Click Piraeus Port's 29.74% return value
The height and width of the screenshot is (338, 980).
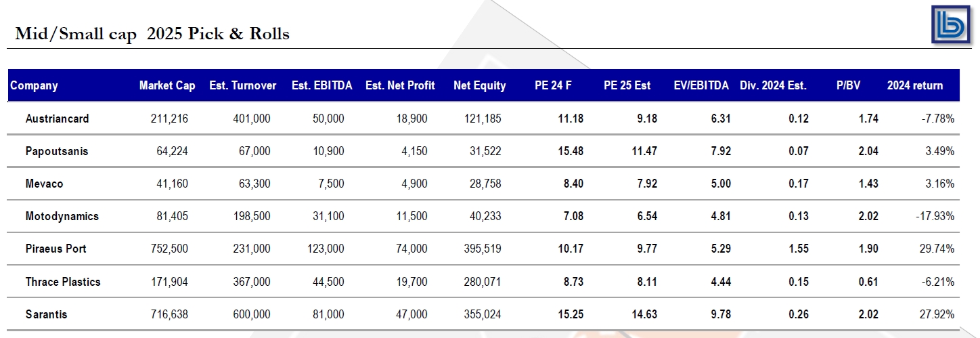click(x=938, y=249)
